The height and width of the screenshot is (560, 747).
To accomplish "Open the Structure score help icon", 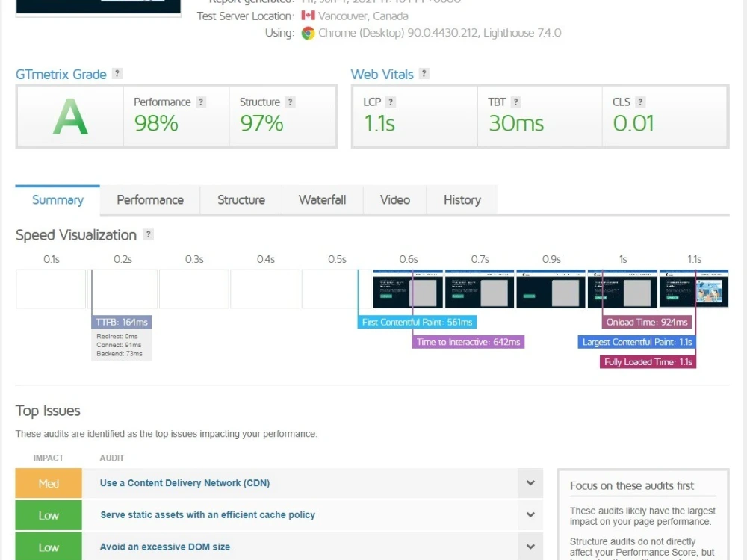I will [290, 102].
